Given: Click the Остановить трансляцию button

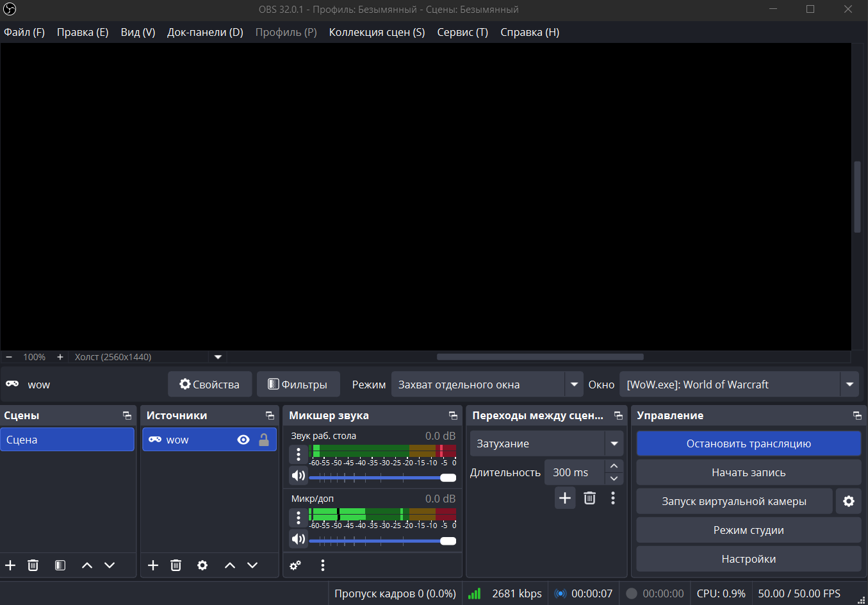Looking at the screenshot, I should click(748, 443).
